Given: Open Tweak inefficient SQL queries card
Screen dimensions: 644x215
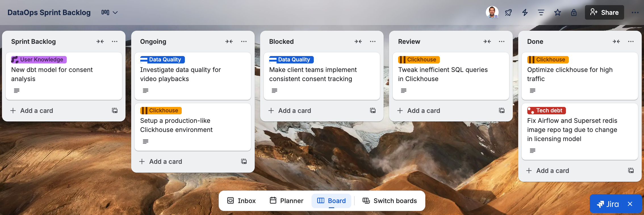Looking at the screenshot, I should point(451,76).
